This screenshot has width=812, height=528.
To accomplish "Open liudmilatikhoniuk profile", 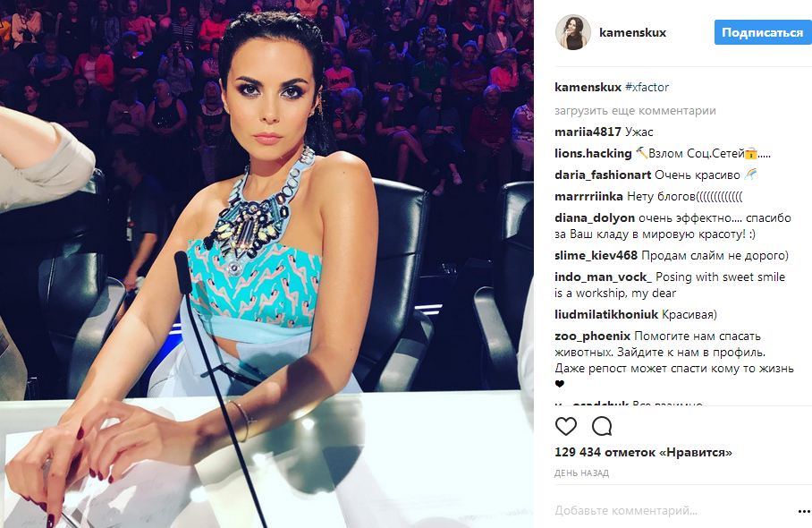I will click(606, 314).
